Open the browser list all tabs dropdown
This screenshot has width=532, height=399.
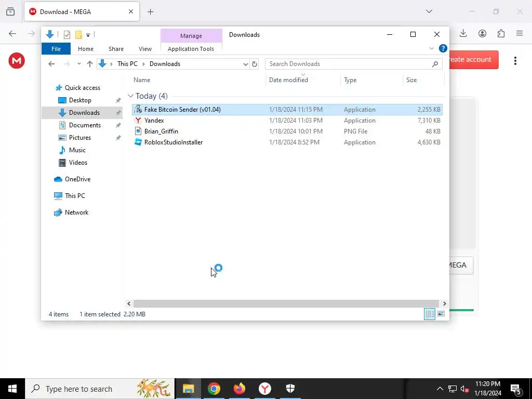coord(429,11)
